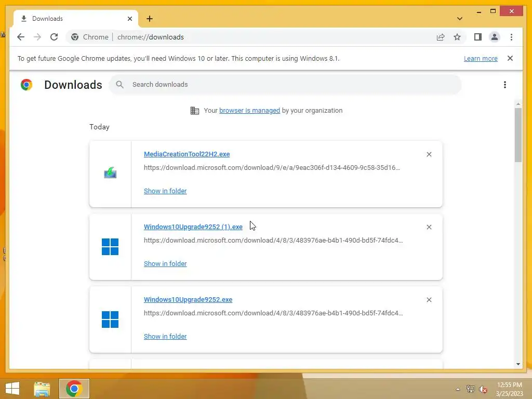Image resolution: width=532 pixels, height=399 pixels.
Task: Click the Windows10Upgrade9252 (1).exe source URL
Action: pyautogui.click(x=273, y=240)
